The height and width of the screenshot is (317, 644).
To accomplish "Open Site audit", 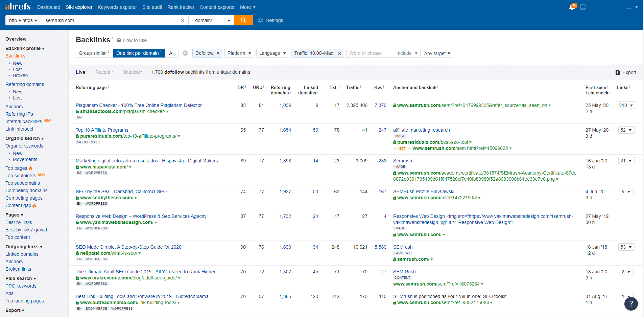I will point(152,7).
